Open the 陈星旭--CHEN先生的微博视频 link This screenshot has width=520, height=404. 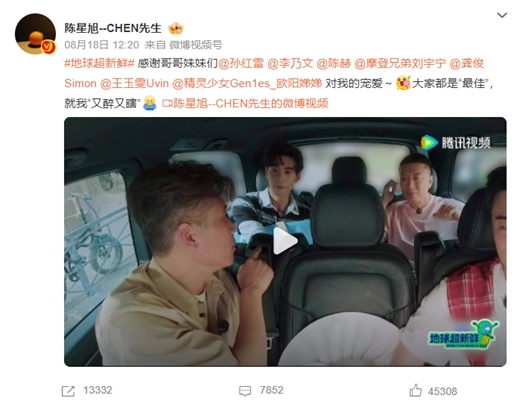click(x=245, y=103)
